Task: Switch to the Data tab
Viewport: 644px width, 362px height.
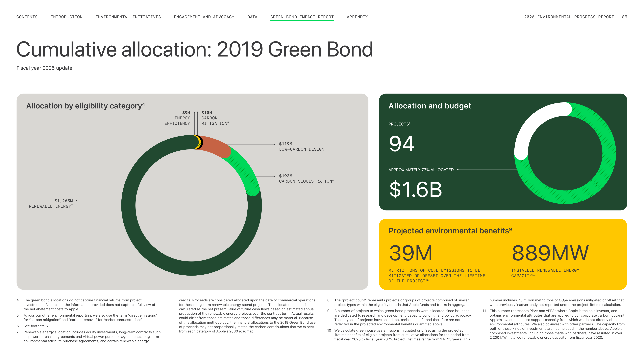Action: click(x=252, y=17)
